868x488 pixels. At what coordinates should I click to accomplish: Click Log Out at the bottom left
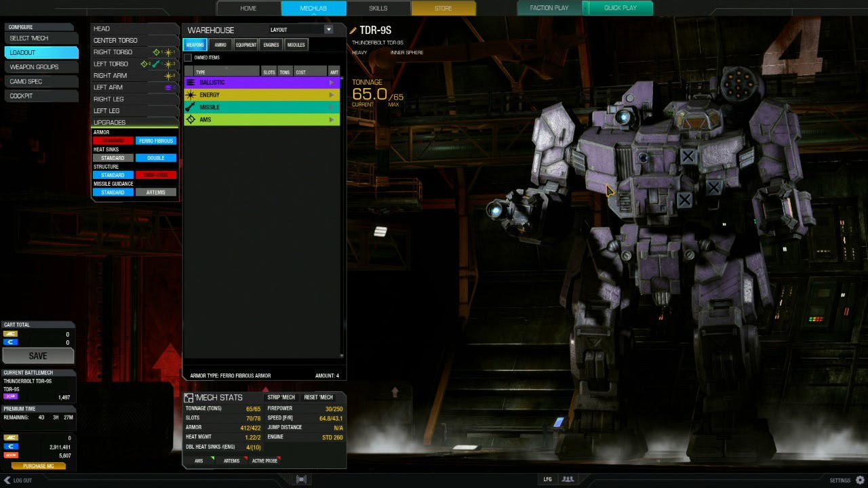click(x=18, y=480)
